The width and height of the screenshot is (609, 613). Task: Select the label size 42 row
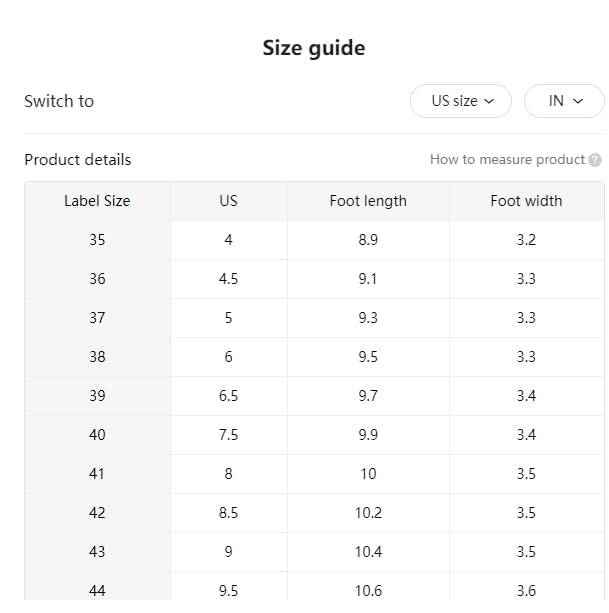click(97, 513)
